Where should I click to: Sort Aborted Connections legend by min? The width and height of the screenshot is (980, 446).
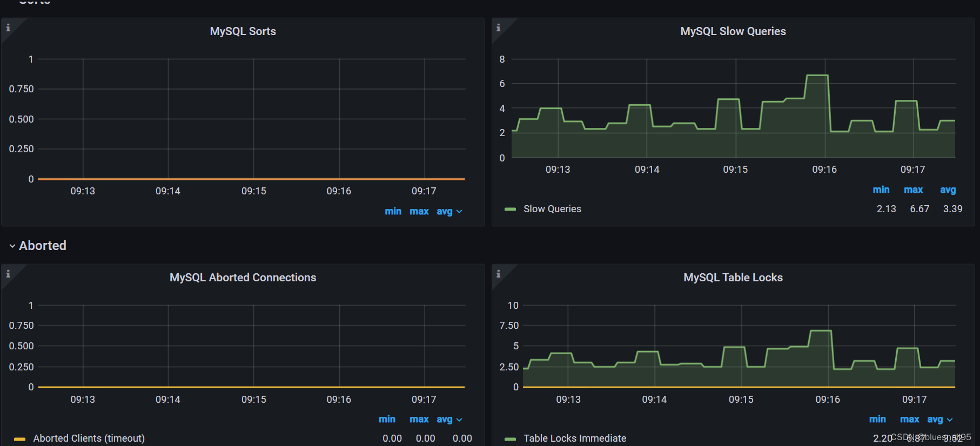click(x=387, y=419)
